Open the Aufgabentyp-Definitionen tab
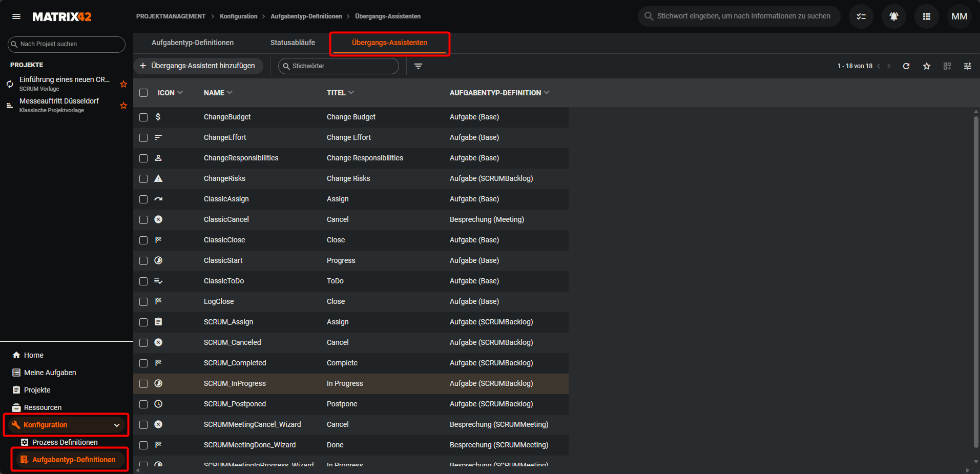Image resolution: width=980 pixels, height=474 pixels. click(x=192, y=43)
